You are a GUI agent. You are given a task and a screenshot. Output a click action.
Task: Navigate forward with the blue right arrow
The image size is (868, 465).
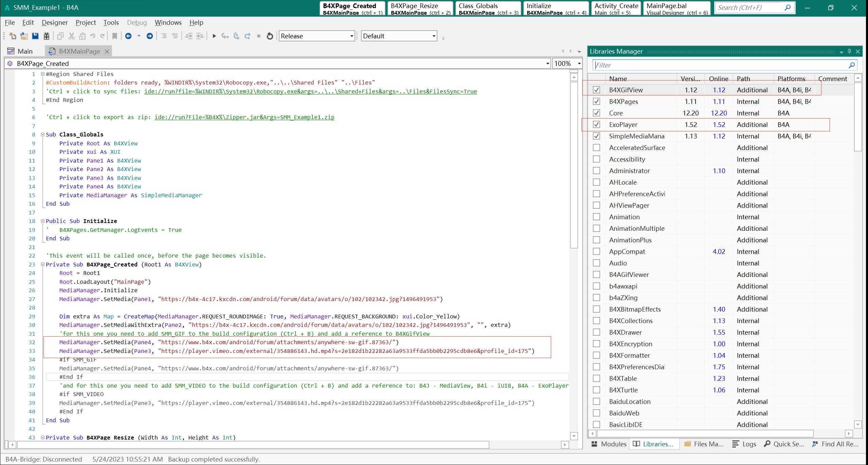[149, 36]
